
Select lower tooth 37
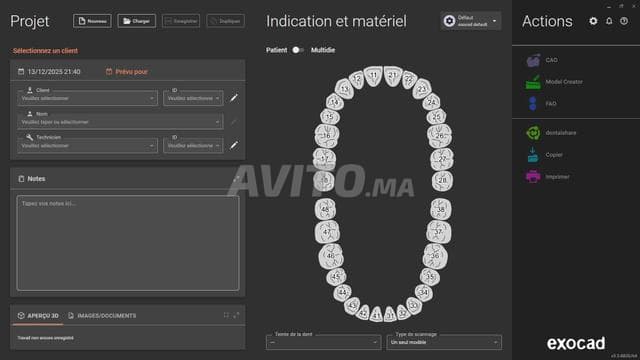[x=438, y=232]
